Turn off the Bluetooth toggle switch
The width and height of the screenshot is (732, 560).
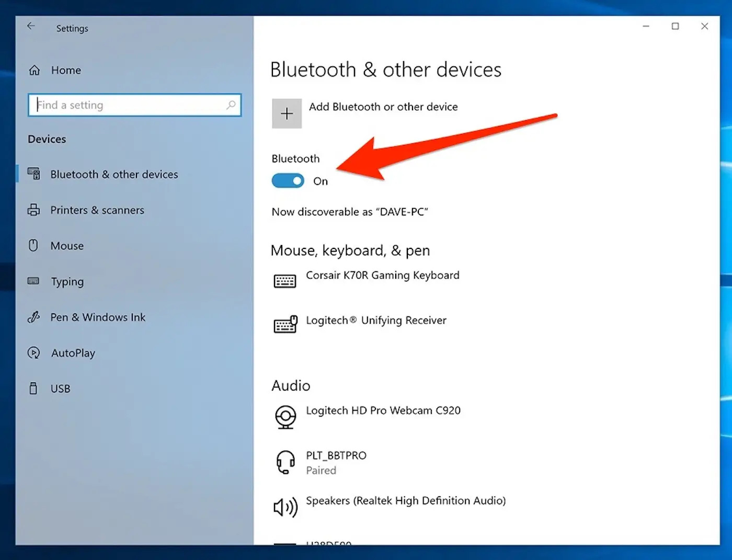coord(288,181)
